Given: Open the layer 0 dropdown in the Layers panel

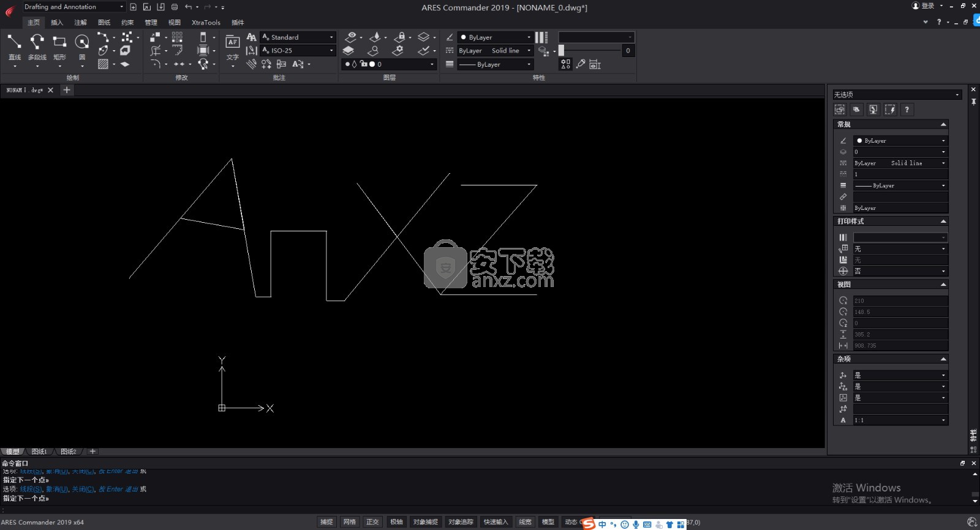Looking at the screenshot, I should click(389, 64).
